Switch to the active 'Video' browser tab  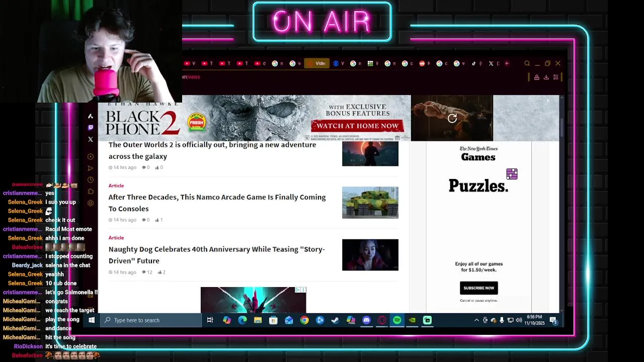point(316,63)
